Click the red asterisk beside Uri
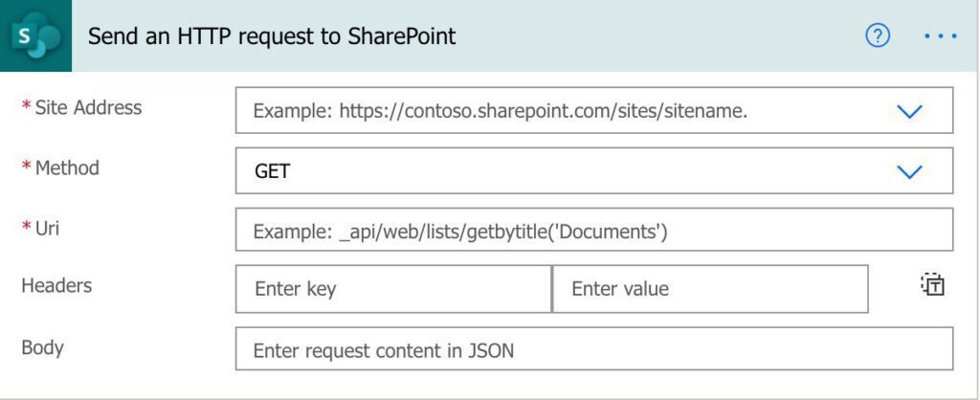The width and height of the screenshot is (980, 400). 26,226
